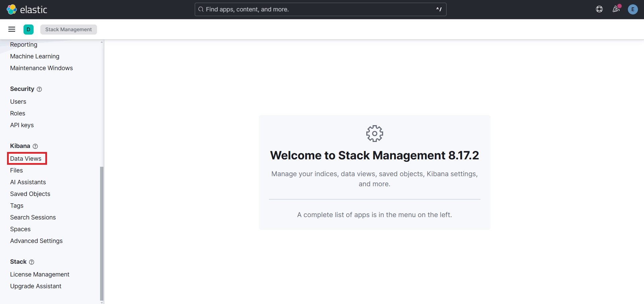This screenshot has height=304, width=644.
Task: Click the Elastic logo
Action: coord(27,9)
